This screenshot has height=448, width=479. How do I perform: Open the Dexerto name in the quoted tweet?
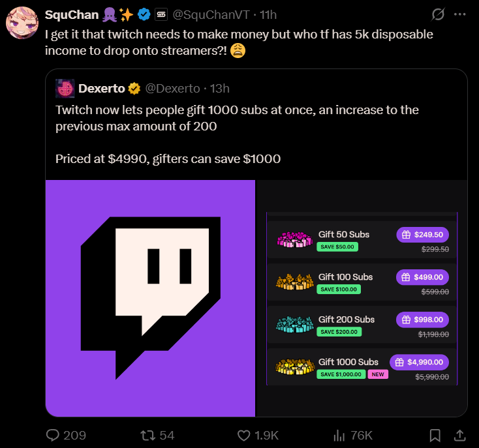[101, 88]
